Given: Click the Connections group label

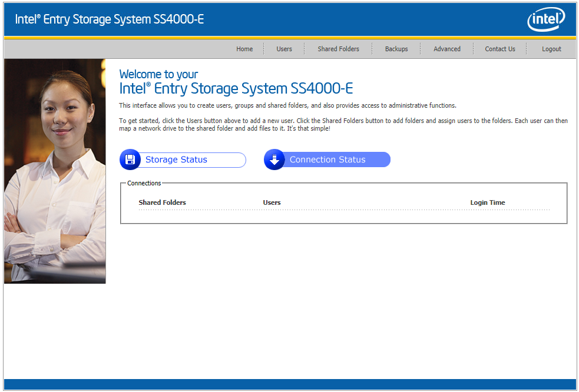Looking at the screenshot, I should pyautogui.click(x=144, y=183).
